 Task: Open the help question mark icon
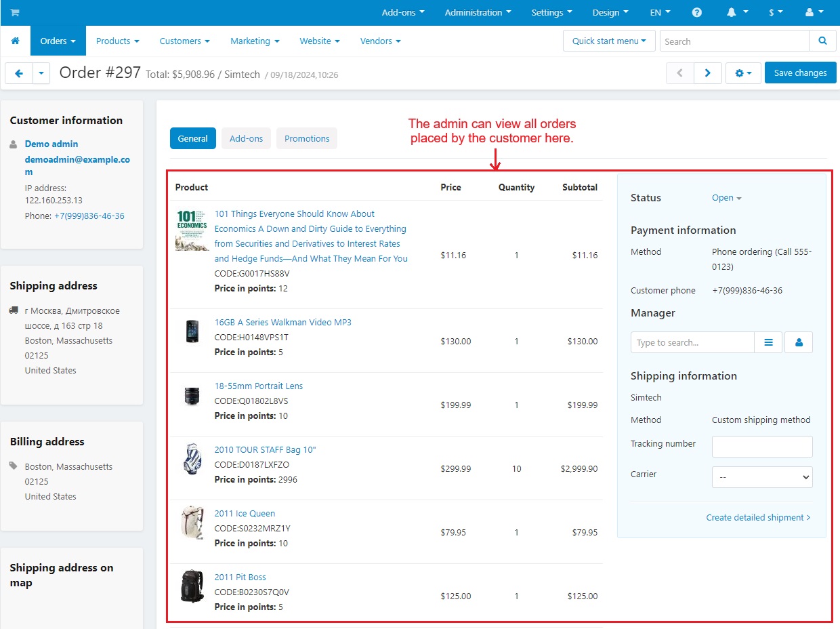(x=697, y=13)
